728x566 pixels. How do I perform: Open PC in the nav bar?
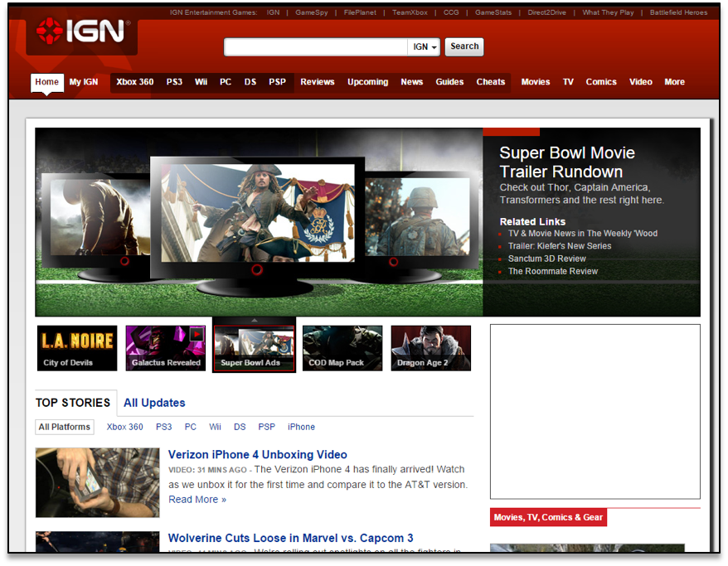click(226, 82)
